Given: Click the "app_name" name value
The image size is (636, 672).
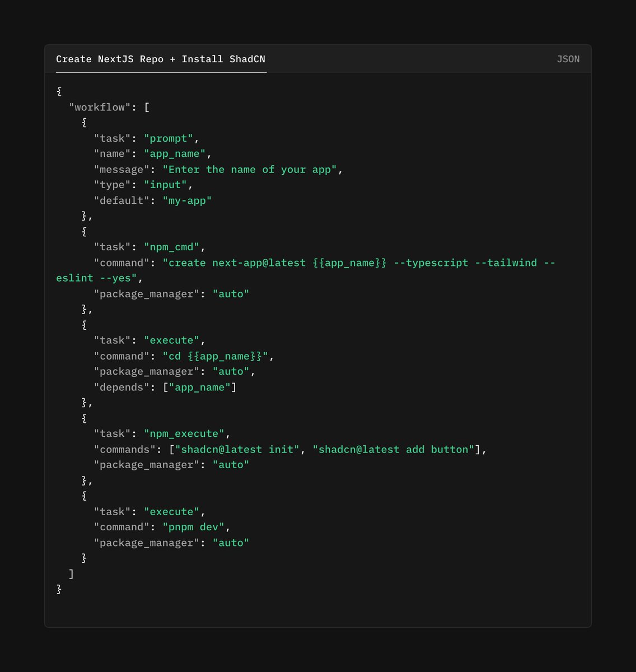Looking at the screenshot, I should click(x=175, y=154).
